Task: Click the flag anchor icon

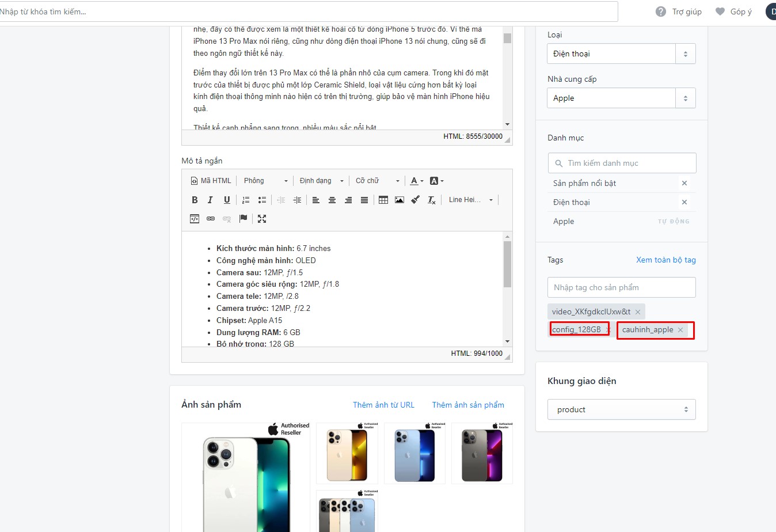Action: (x=243, y=219)
